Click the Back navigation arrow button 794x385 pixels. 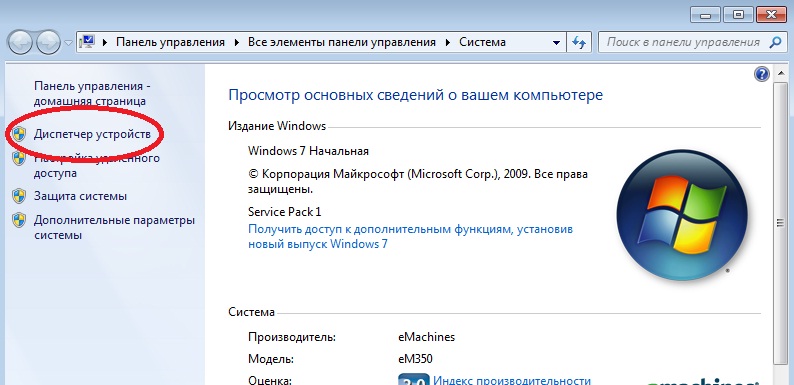pos(20,43)
